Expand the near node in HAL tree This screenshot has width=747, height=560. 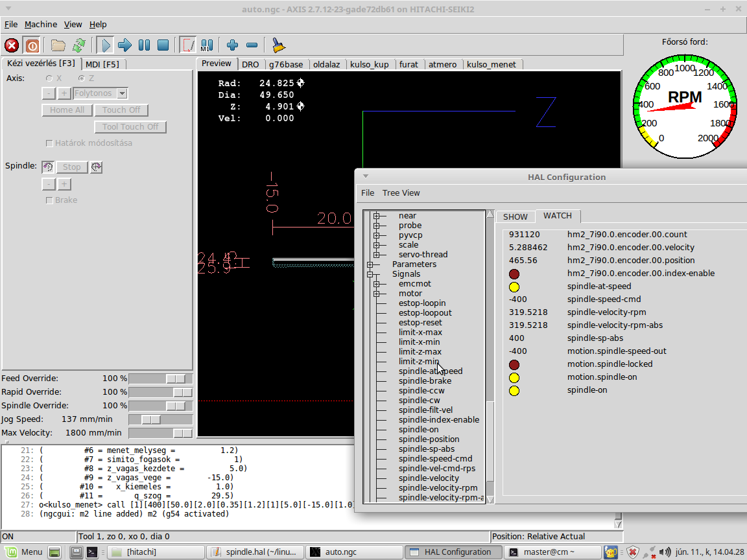376,216
